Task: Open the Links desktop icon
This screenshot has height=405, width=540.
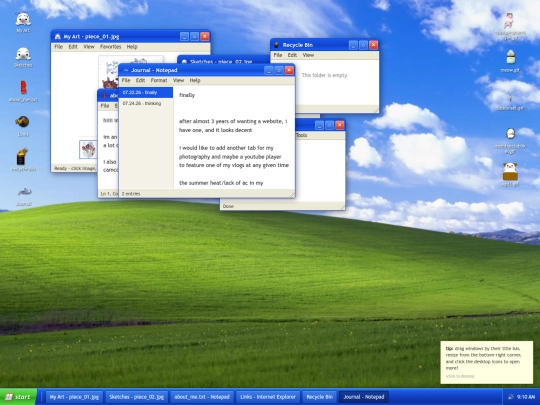Action: coord(23,126)
